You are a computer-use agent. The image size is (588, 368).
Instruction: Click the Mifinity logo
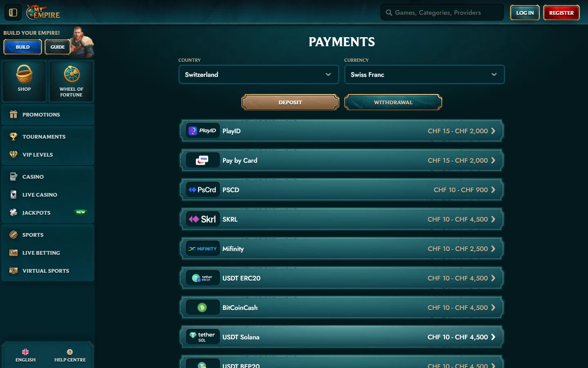(203, 249)
